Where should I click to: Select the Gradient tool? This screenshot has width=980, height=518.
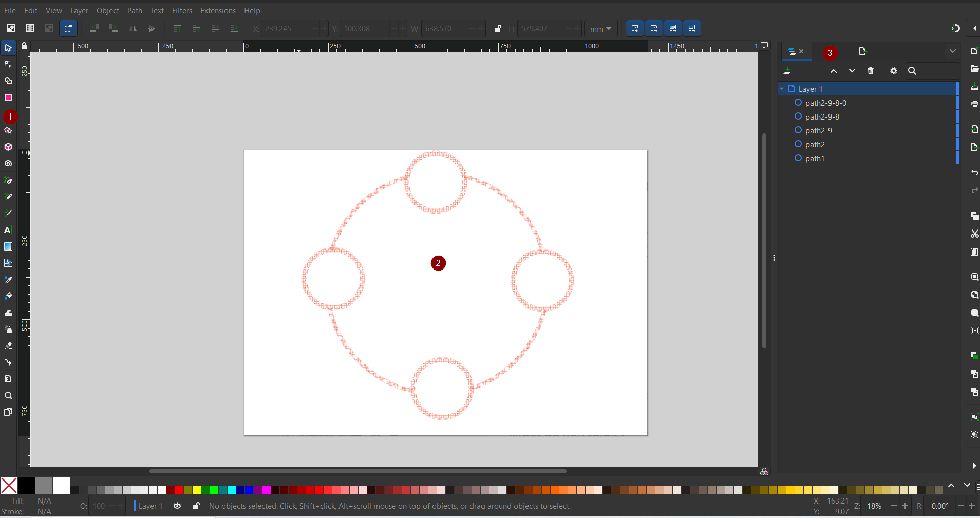[8, 246]
